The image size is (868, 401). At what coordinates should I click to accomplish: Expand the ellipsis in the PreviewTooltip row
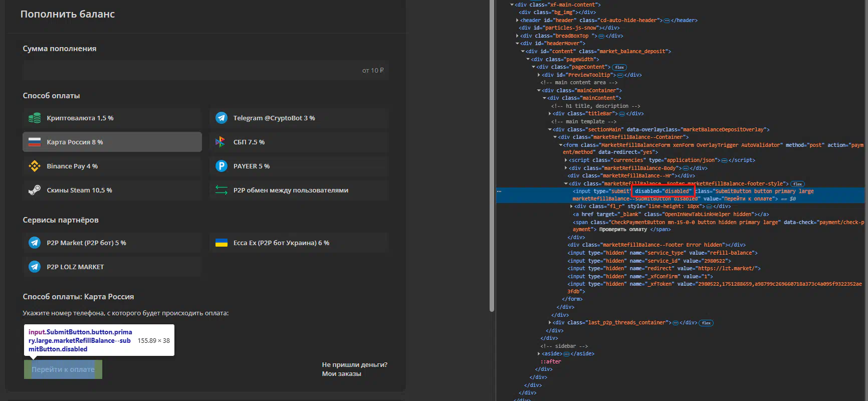pyautogui.click(x=620, y=75)
